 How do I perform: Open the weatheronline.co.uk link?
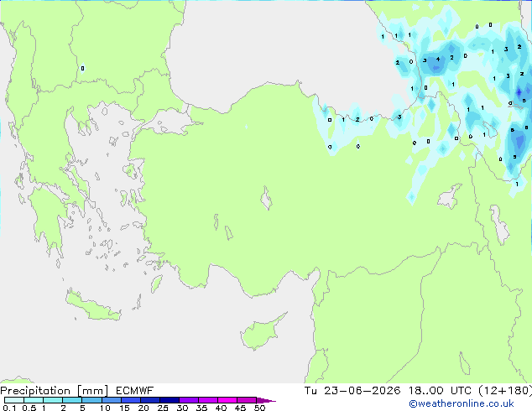462,403
